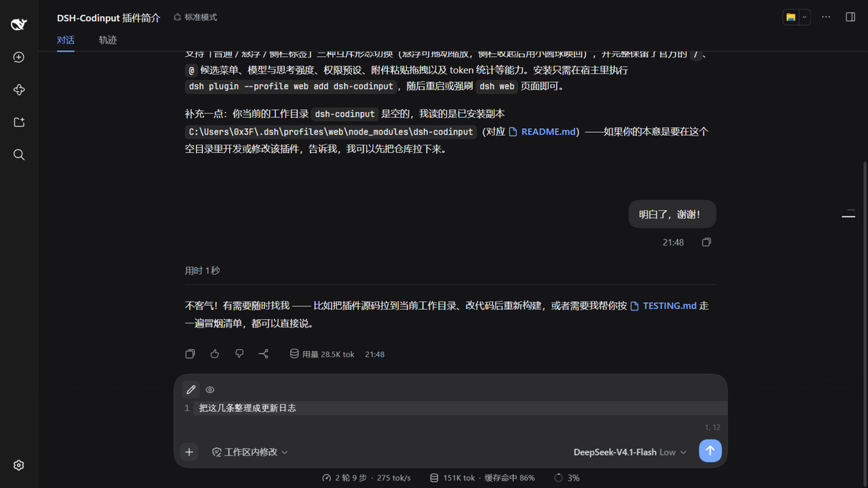
Task: Give thumbs up to the reply
Action: pyautogui.click(x=215, y=354)
